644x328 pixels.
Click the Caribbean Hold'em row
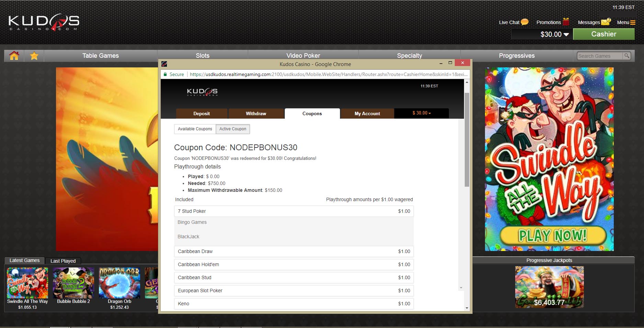[294, 264]
